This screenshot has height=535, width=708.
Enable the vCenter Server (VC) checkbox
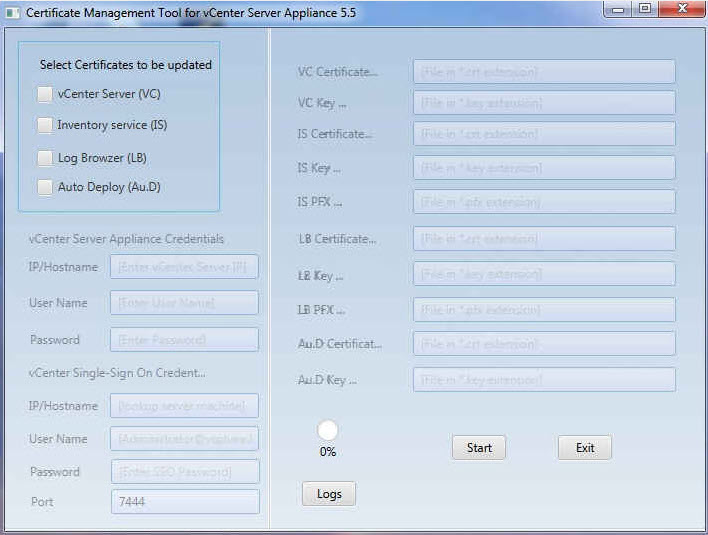[x=45, y=94]
